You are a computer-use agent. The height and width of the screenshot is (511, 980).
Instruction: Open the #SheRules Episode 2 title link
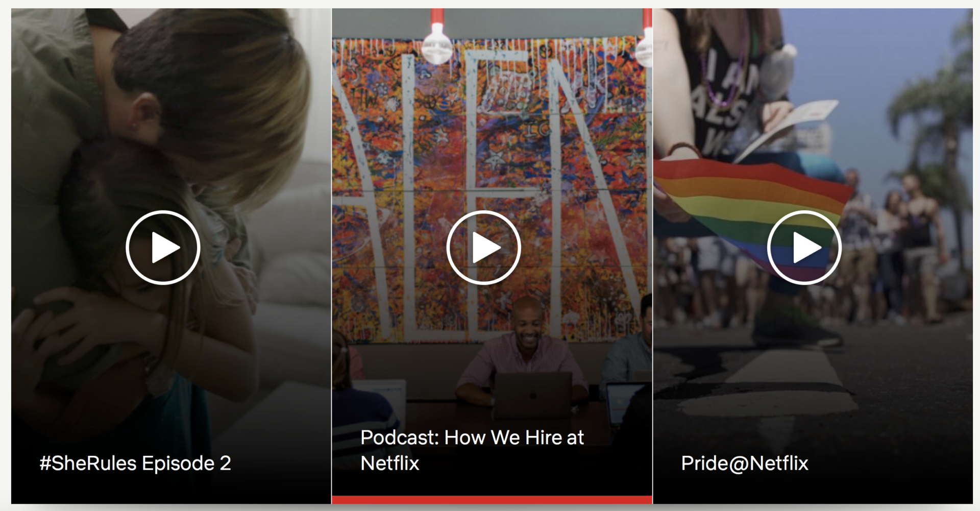[x=135, y=464]
